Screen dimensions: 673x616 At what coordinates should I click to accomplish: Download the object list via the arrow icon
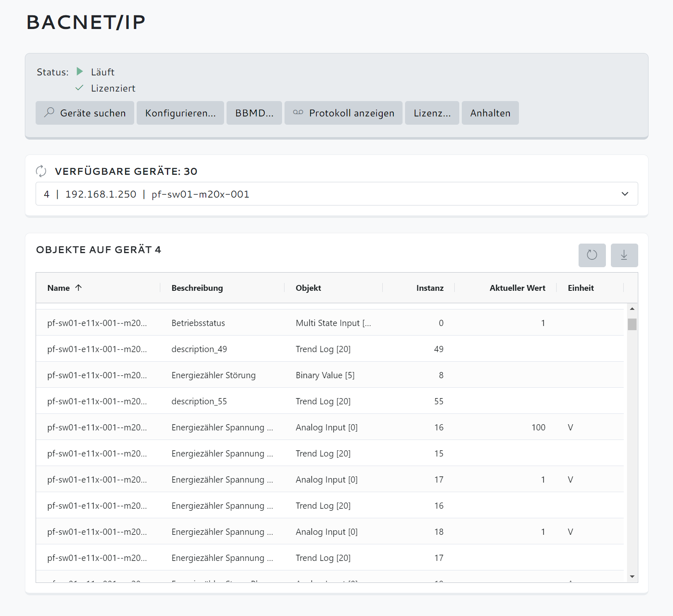tap(624, 255)
